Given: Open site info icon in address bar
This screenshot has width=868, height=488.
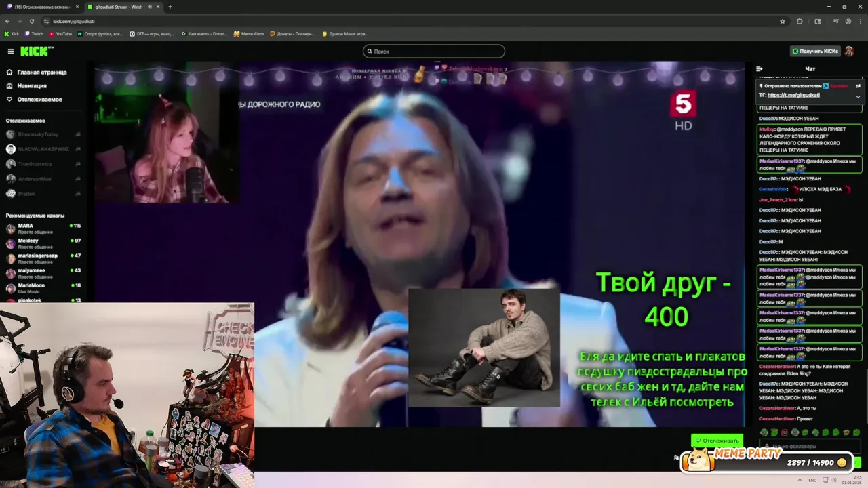Looking at the screenshot, I should (x=46, y=21).
